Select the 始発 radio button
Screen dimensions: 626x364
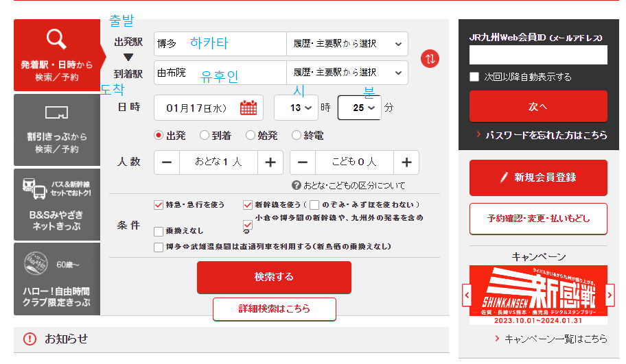click(x=251, y=136)
